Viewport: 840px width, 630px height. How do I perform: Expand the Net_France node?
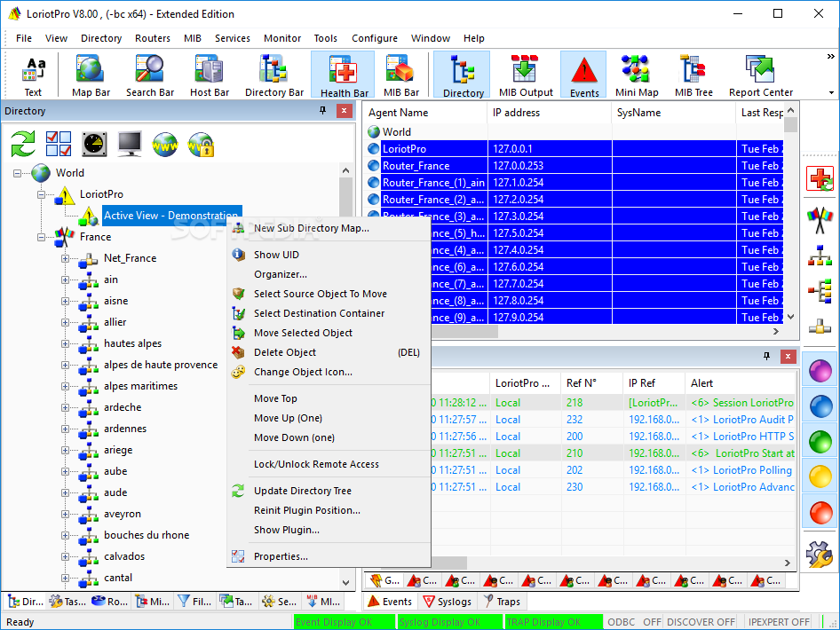coord(66,258)
